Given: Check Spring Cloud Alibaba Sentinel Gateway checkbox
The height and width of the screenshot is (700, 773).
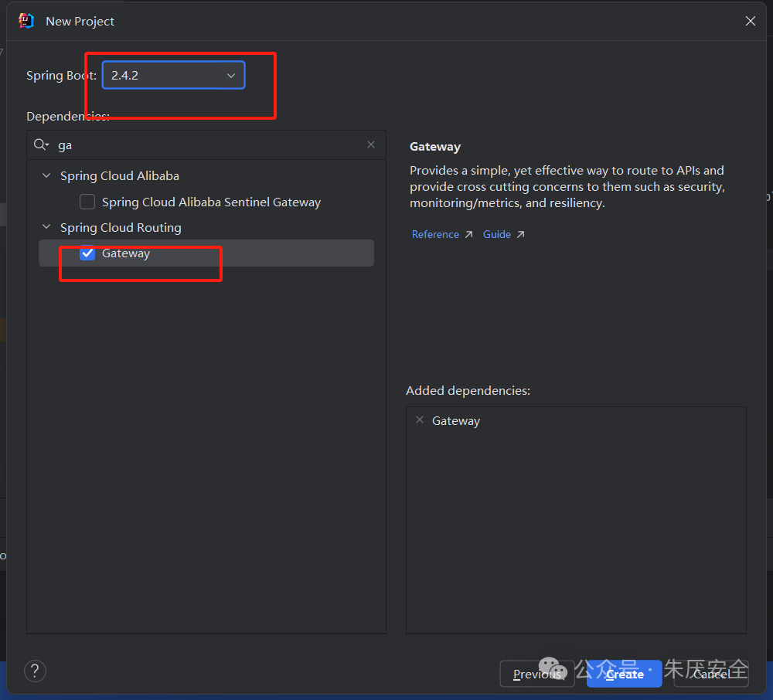Looking at the screenshot, I should click(87, 202).
